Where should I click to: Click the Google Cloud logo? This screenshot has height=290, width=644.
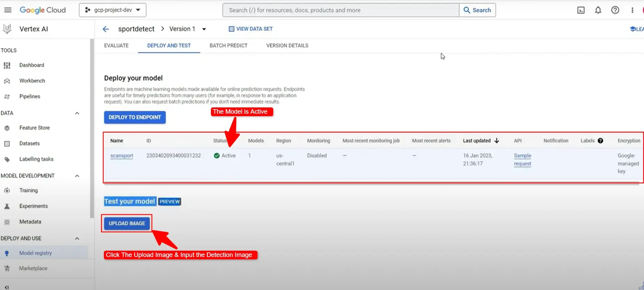click(x=42, y=10)
